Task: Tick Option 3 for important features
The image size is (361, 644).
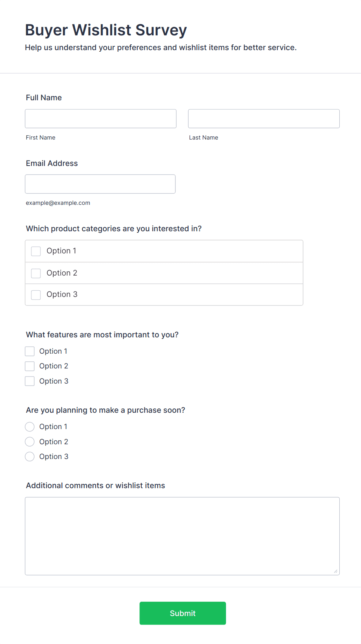Action: (x=30, y=381)
